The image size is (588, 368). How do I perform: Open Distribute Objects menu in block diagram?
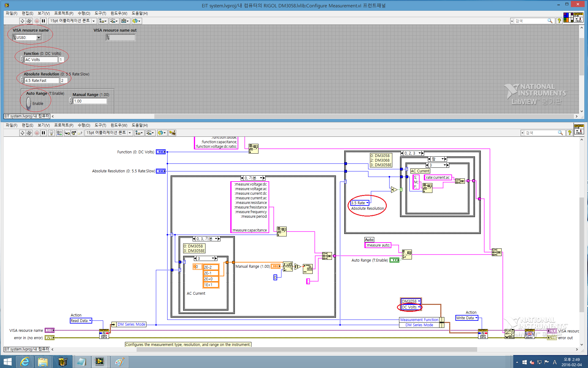click(150, 133)
